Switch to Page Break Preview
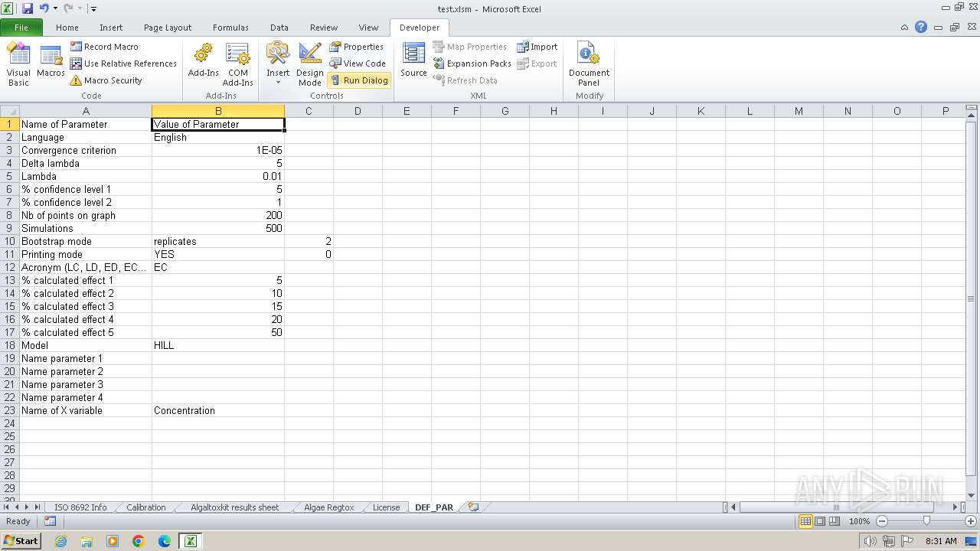Screen dimensions: 980x551 [835, 521]
